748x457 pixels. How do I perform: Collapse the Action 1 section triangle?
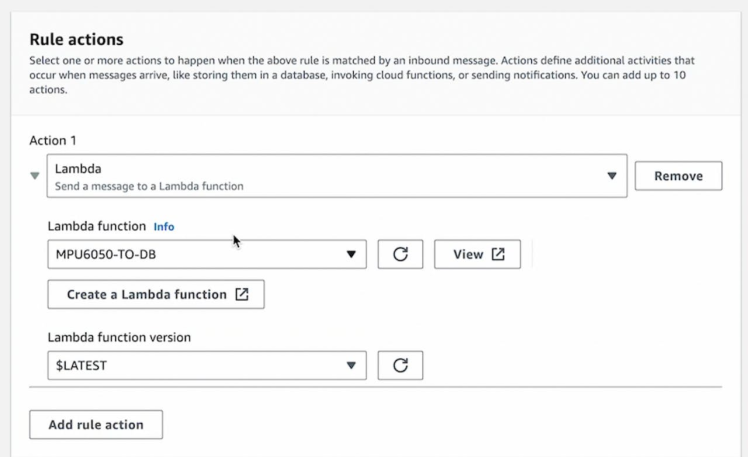point(35,176)
